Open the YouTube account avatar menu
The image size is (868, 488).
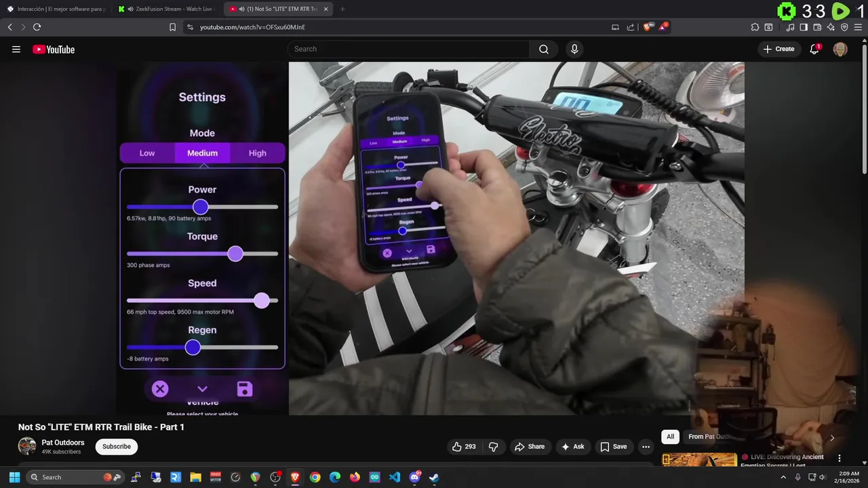840,49
